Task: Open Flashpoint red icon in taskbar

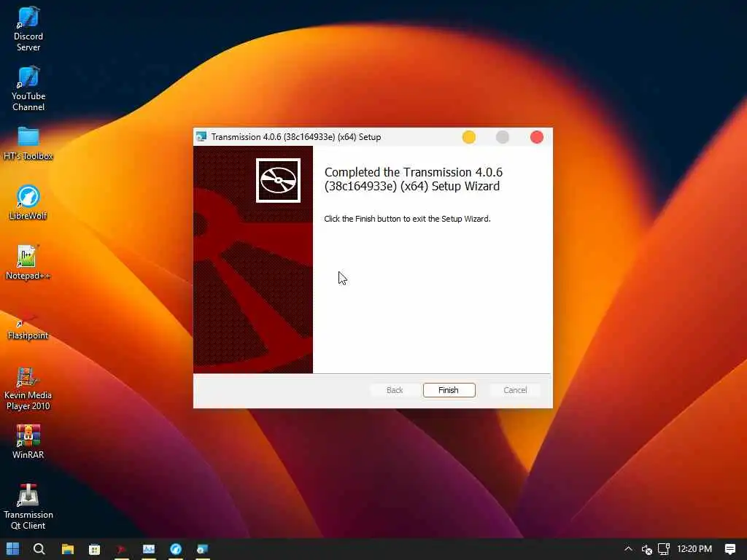Action: click(x=122, y=549)
